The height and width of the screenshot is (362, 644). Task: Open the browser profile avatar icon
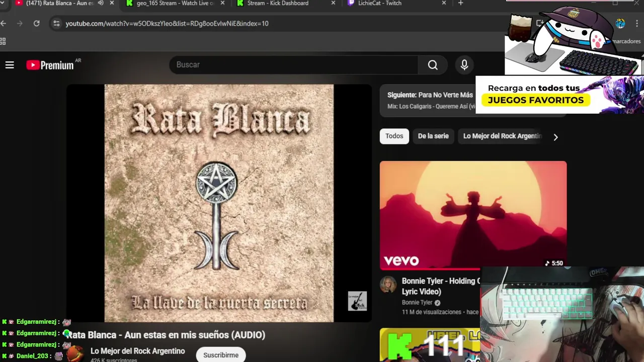620,23
